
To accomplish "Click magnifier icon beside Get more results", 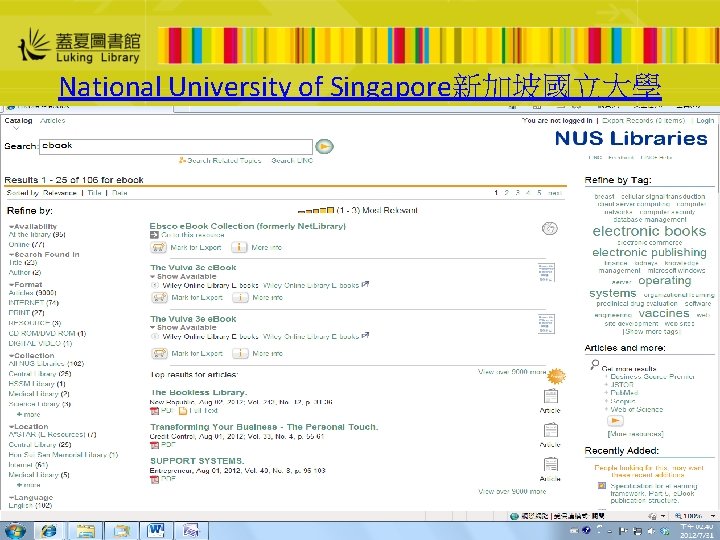I will 595,365.
